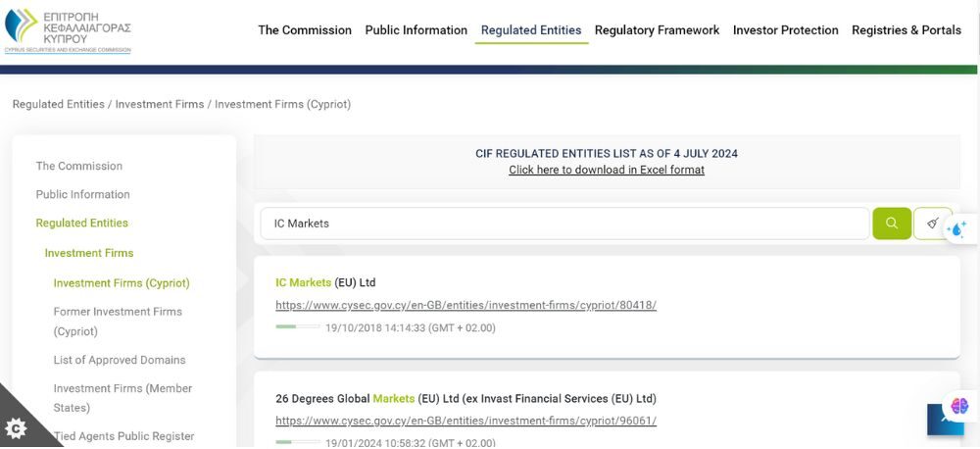
Task: Expand the Regulatory Framework top menu
Action: tap(657, 30)
